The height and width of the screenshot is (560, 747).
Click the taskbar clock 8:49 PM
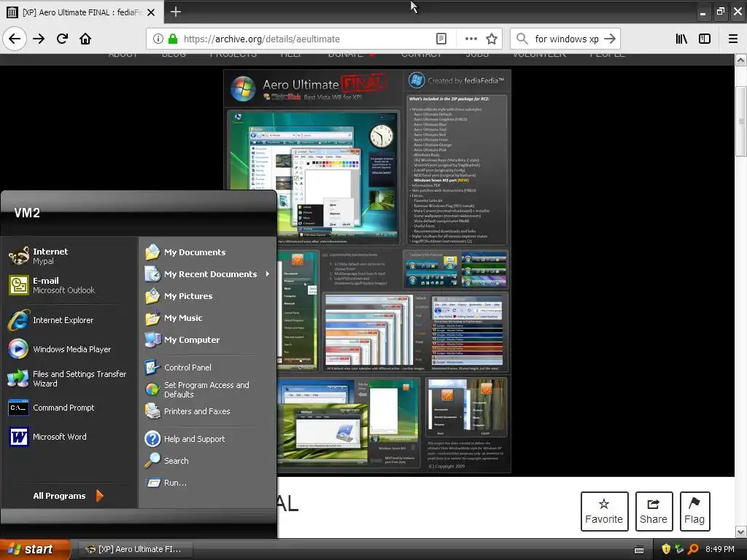pyautogui.click(x=720, y=549)
